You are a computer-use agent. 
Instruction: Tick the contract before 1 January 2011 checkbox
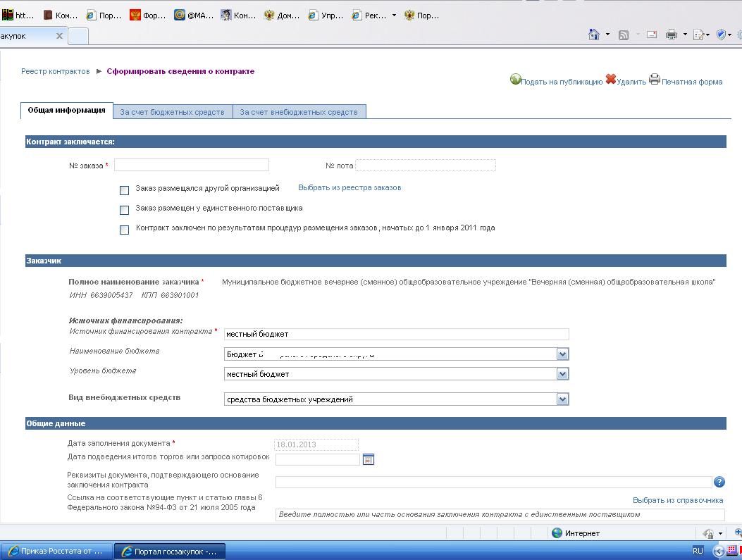click(x=125, y=230)
